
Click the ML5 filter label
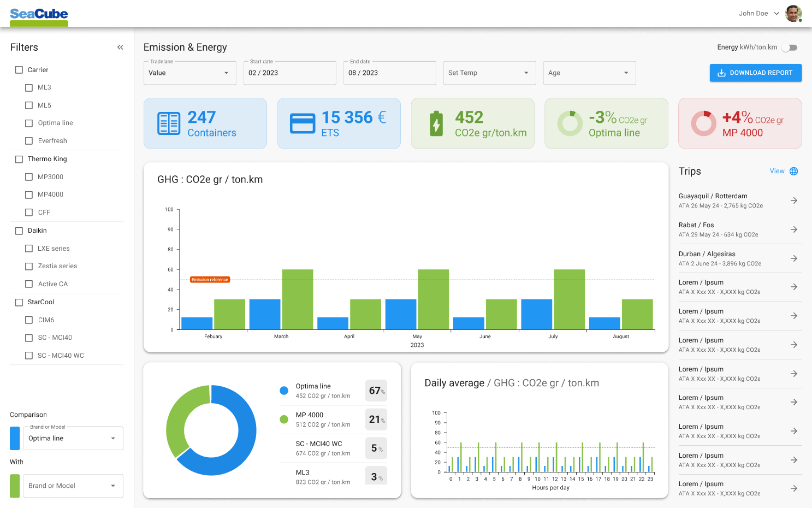(x=44, y=105)
